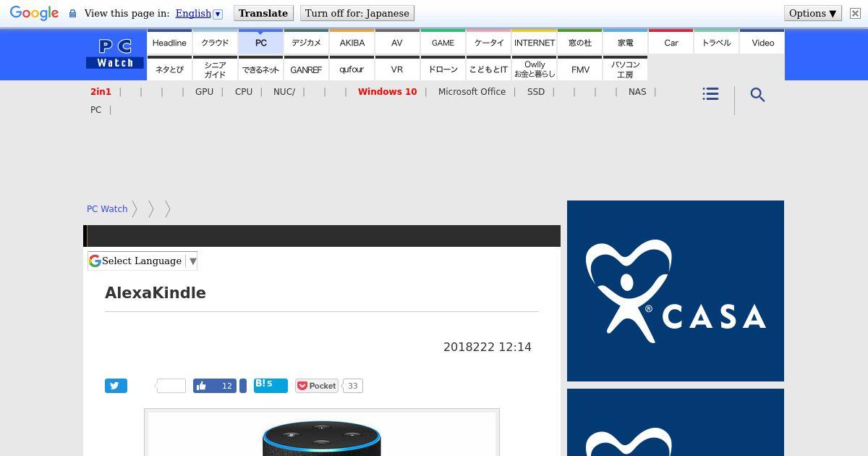Click the Pocket count 33 badge

(x=352, y=386)
